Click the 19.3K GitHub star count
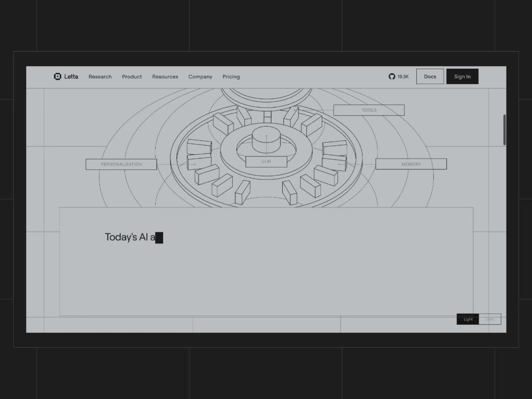Image resolution: width=532 pixels, height=399 pixels. click(403, 76)
